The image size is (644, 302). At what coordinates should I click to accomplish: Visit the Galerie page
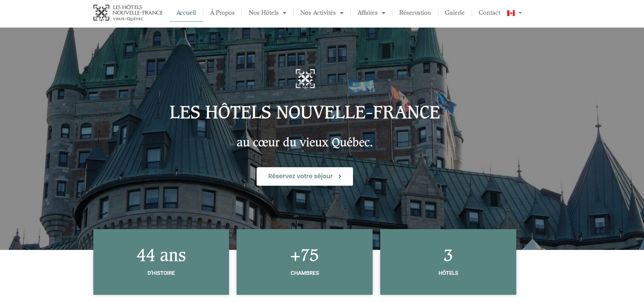pos(455,13)
